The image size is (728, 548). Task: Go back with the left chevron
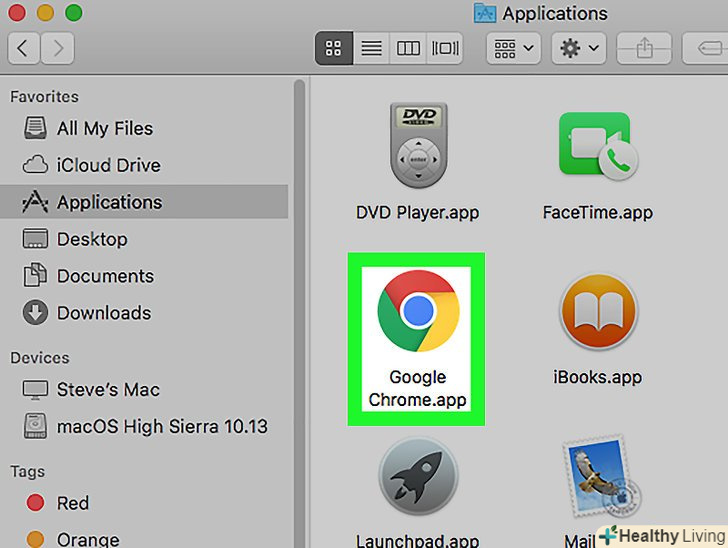pyautogui.click(x=24, y=47)
